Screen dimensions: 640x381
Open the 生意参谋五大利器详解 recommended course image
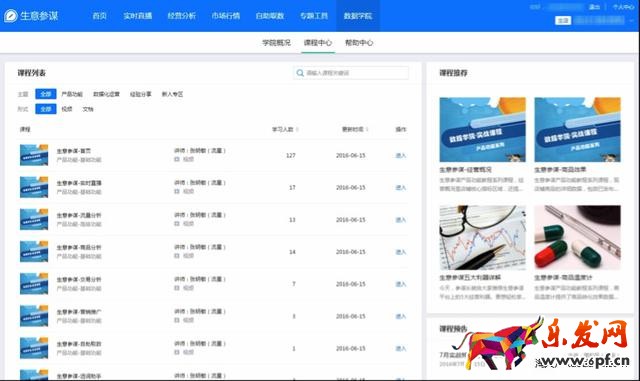coord(482,238)
